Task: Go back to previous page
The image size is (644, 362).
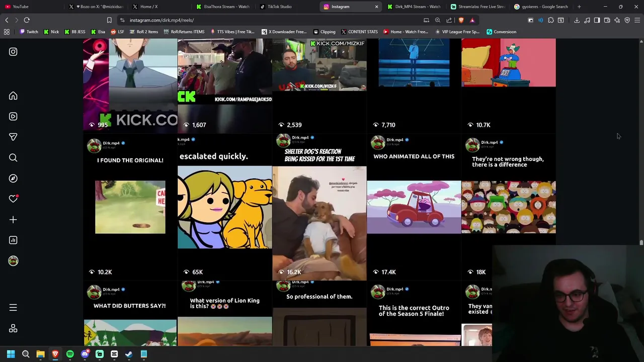Action: click(x=7, y=20)
